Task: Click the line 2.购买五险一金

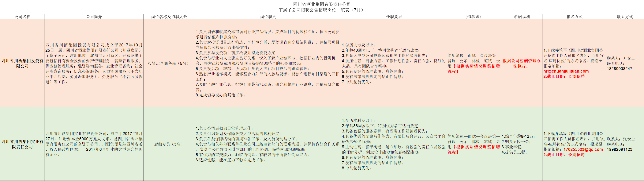Action: point(516,142)
